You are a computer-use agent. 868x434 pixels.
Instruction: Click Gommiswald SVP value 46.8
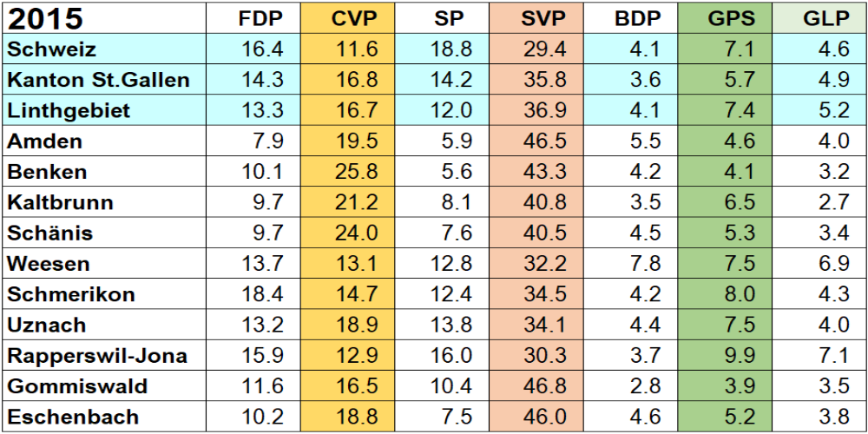pyautogui.click(x=545, y=386)
